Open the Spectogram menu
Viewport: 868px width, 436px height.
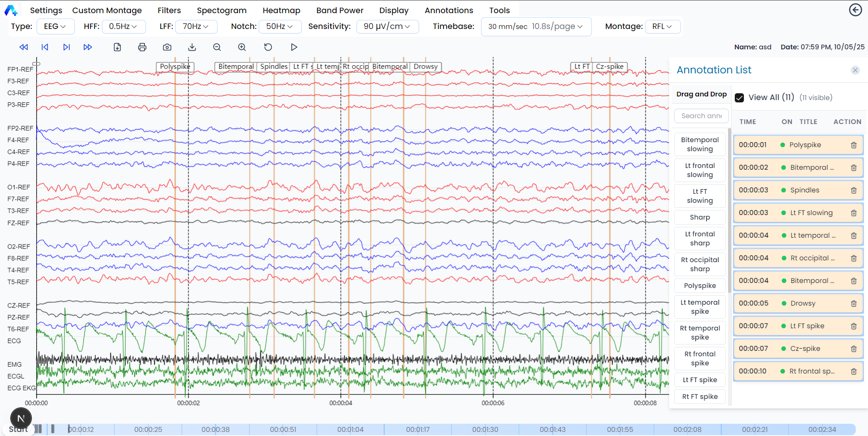click(222, 10)
